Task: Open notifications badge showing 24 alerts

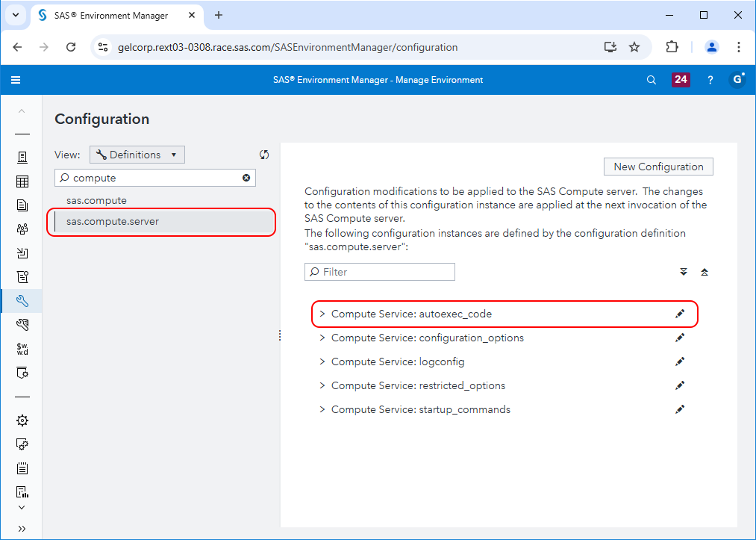Action: tap(680, 79)
